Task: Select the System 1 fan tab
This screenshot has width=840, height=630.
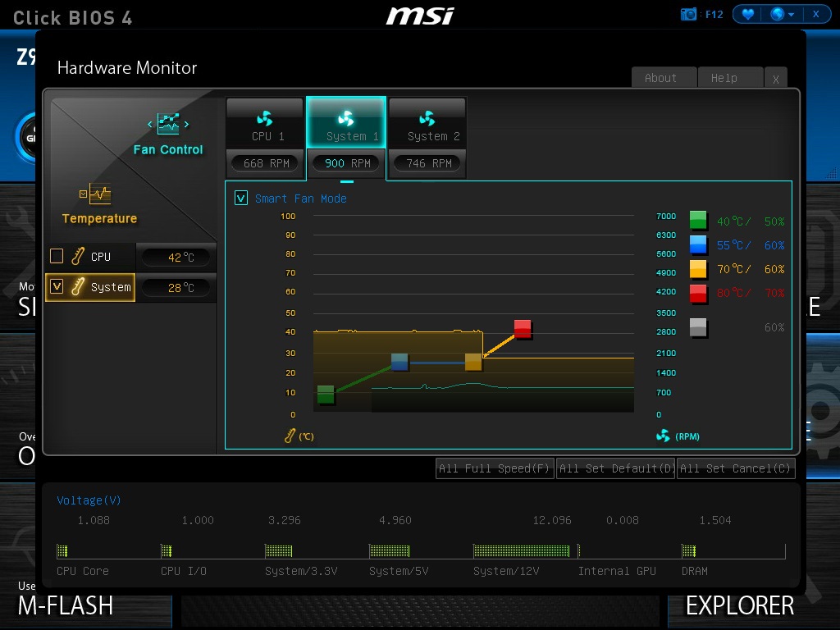Action: (x=346, y=123)
